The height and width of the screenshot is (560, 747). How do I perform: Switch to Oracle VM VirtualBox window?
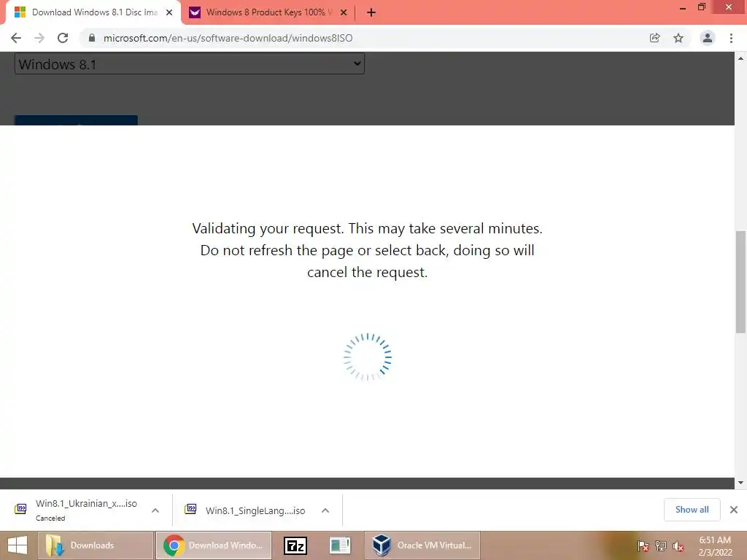(x=422, y=545)
